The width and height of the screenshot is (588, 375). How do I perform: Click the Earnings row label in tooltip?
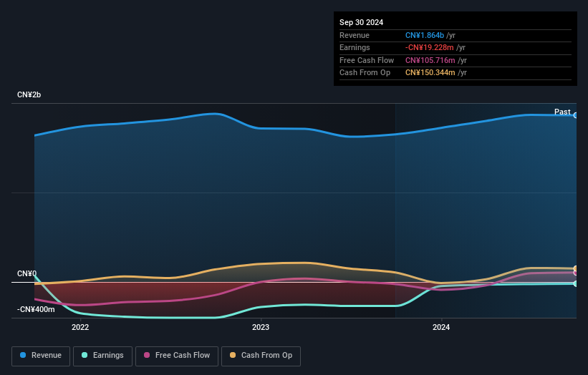coord(355,47)
